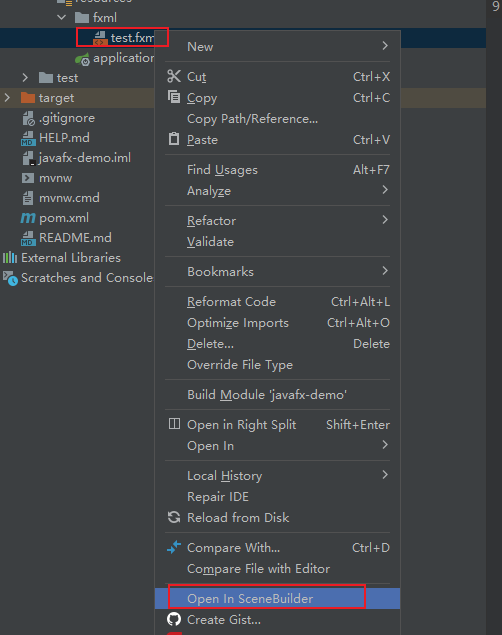This screenshot has width=502, height=635.
Task: Select Repair IDE entry
Action: click(277, 496)
